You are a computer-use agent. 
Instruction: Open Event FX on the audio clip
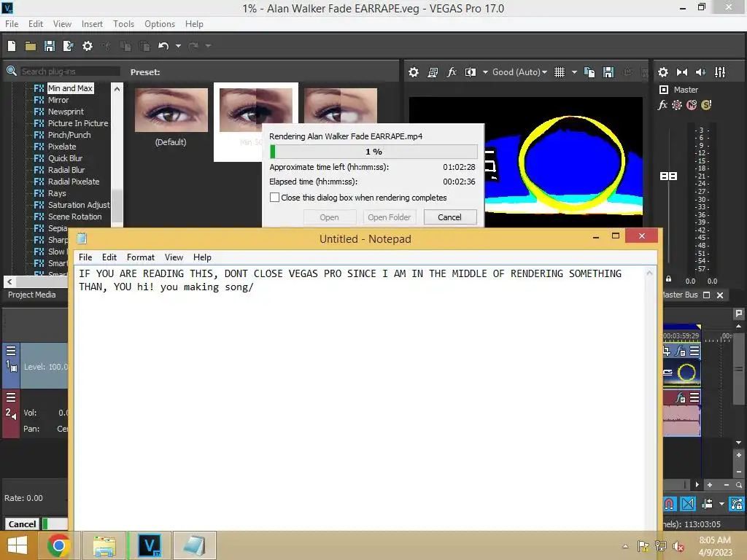[x=681, y=397]
